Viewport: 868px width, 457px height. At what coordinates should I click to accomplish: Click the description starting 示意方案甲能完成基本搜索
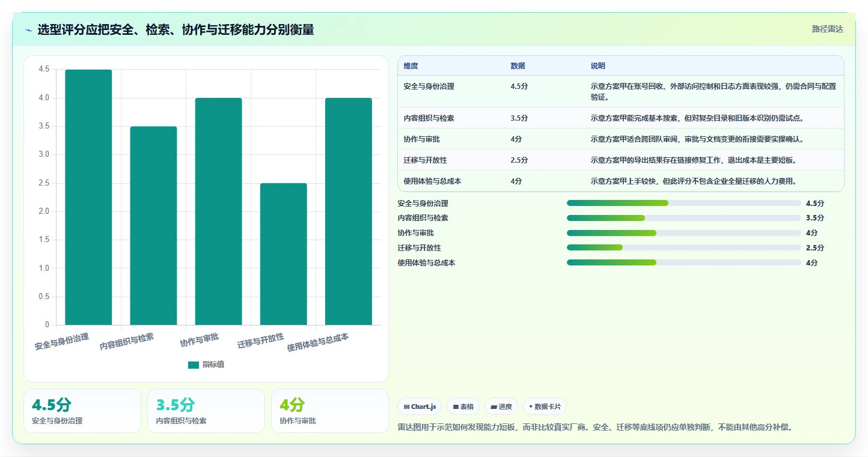coord(697,118)
